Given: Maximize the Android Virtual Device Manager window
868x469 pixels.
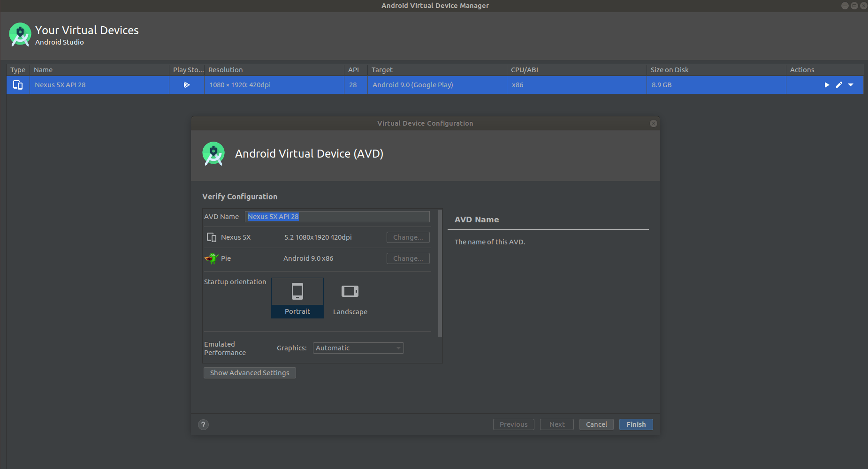Looking at the screenshot, I should click(x=854, y=6).
